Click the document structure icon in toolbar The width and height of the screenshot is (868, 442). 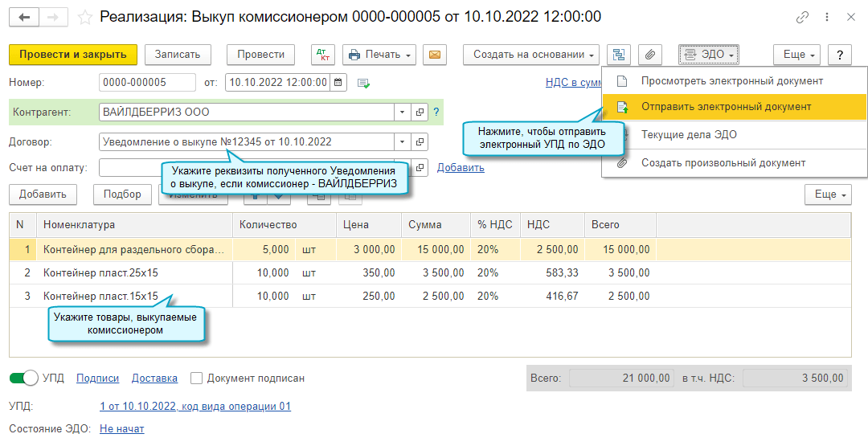[x=618, y=55]
